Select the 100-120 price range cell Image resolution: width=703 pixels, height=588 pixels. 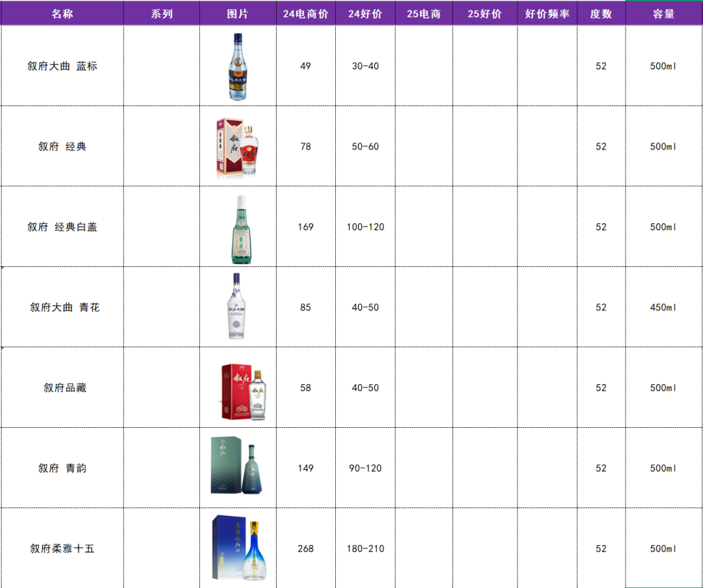(x=365, y=227)
